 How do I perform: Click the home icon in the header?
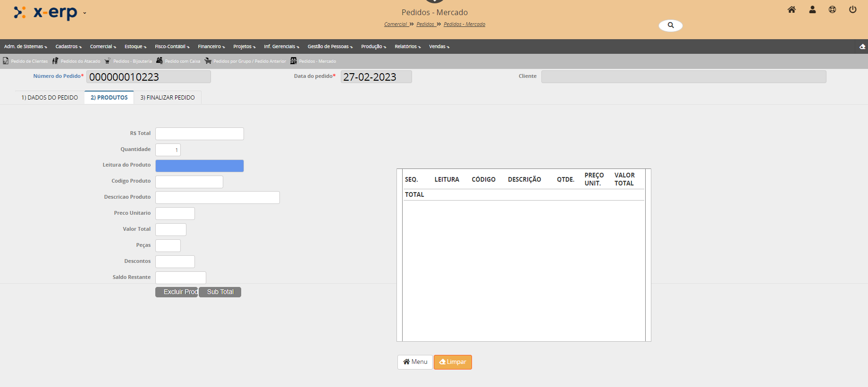click(x=792, y=9)
